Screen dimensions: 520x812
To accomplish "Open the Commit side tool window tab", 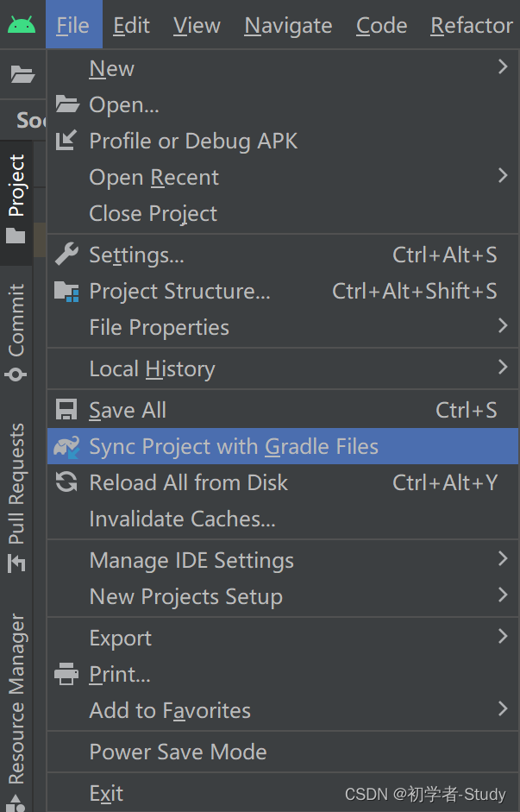I will point(16,332).
